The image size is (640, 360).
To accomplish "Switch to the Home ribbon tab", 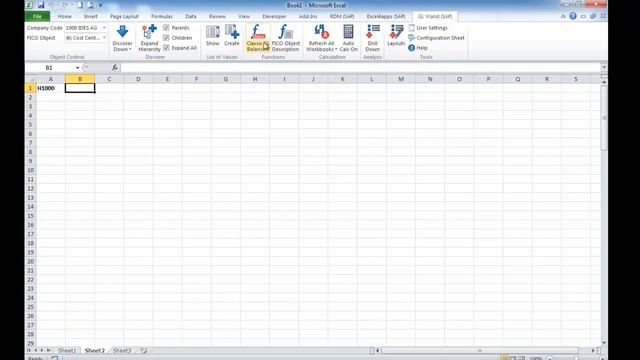I will 64,16.
